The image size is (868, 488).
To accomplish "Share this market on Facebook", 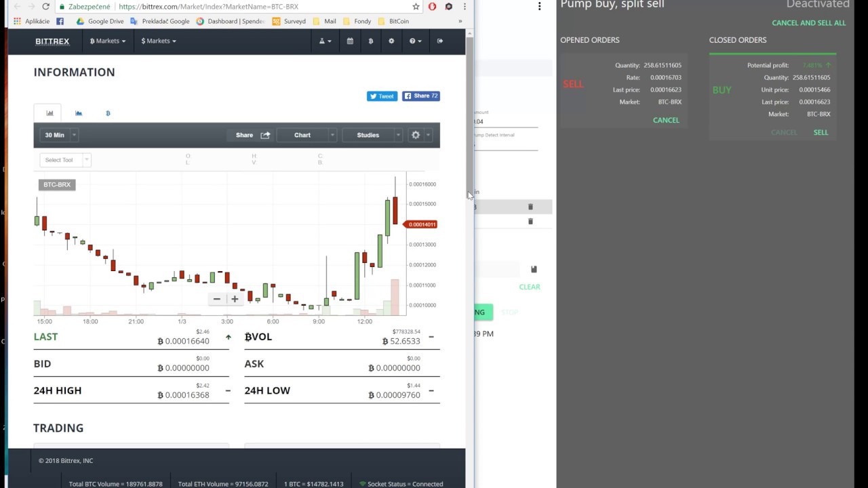I will [420, 96].
